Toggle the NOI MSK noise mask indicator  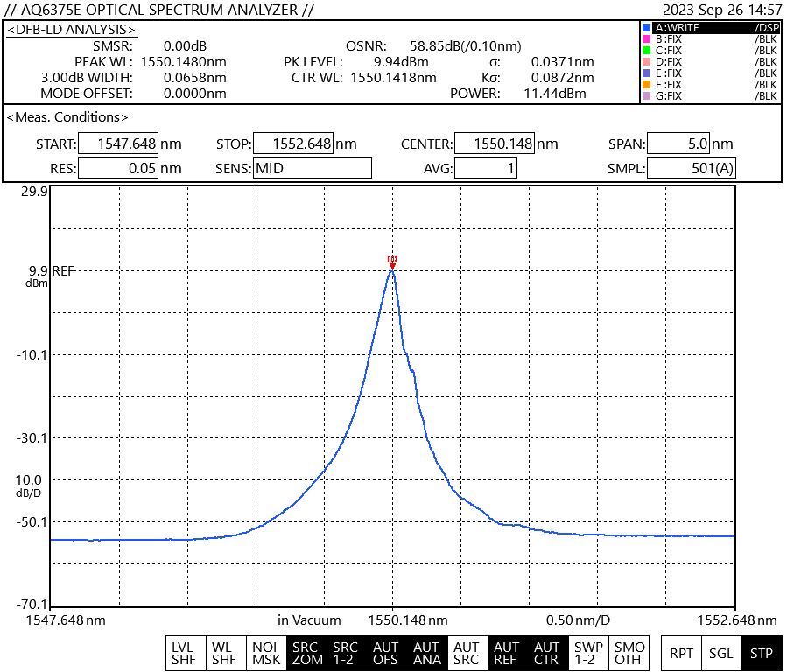coord(265,654)
